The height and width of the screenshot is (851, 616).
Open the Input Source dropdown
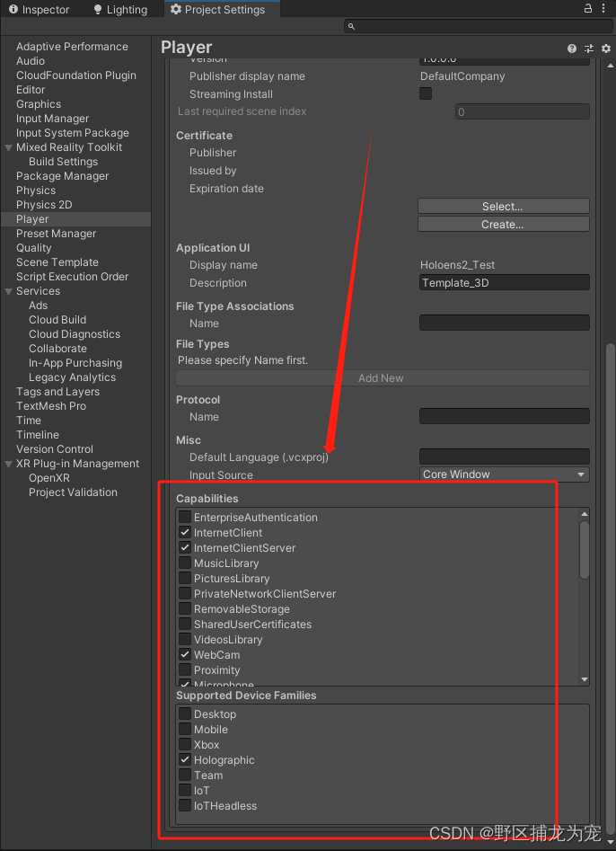pos(504,474)
